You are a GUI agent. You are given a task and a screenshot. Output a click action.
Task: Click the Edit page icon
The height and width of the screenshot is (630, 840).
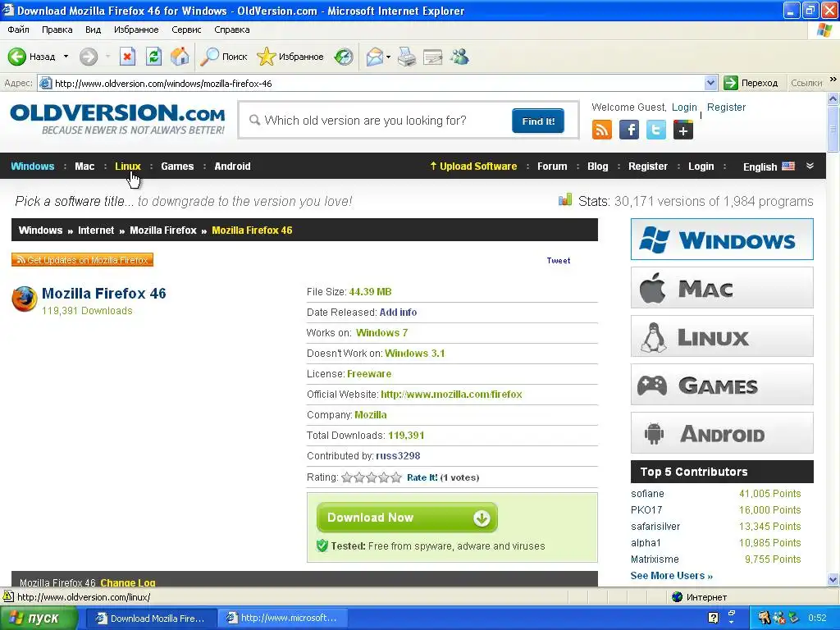pyautogui.click(x=432, y=57)
